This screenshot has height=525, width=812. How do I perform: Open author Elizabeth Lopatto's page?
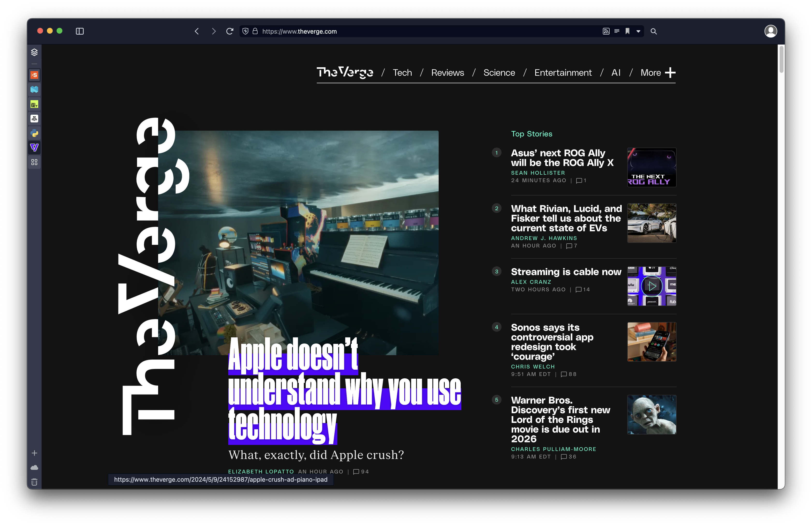point(261,472)
